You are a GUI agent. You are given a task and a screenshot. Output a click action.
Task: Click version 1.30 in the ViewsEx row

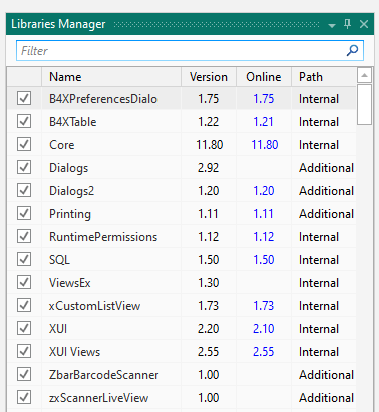(x=209, y=283)
